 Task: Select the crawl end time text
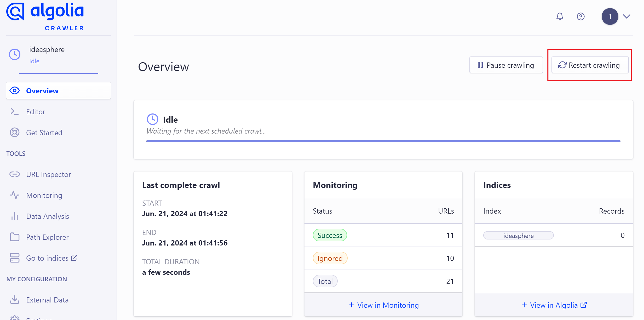click(185, 243)
